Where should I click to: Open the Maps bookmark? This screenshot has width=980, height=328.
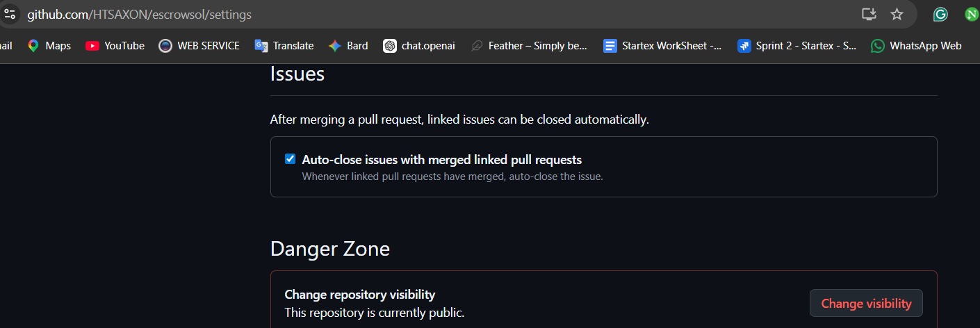coord(49,46)
